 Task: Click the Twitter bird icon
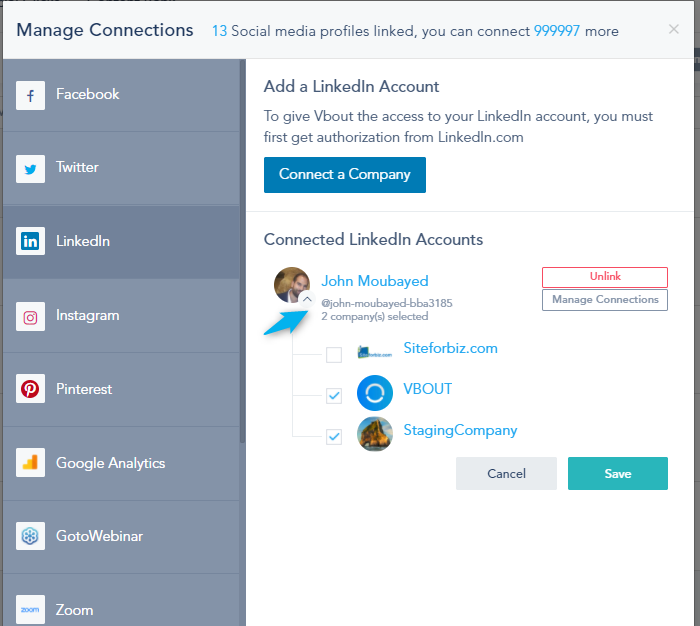tap(30, 169)
